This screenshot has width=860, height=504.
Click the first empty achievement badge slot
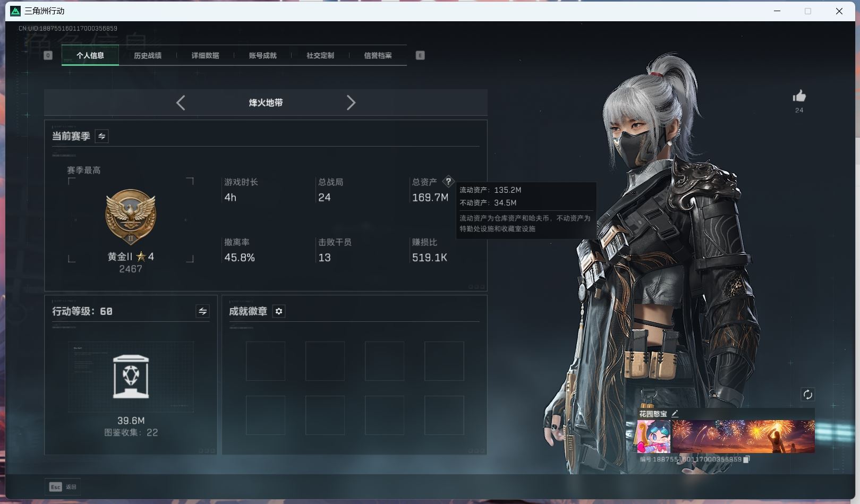tap(266, 361)
